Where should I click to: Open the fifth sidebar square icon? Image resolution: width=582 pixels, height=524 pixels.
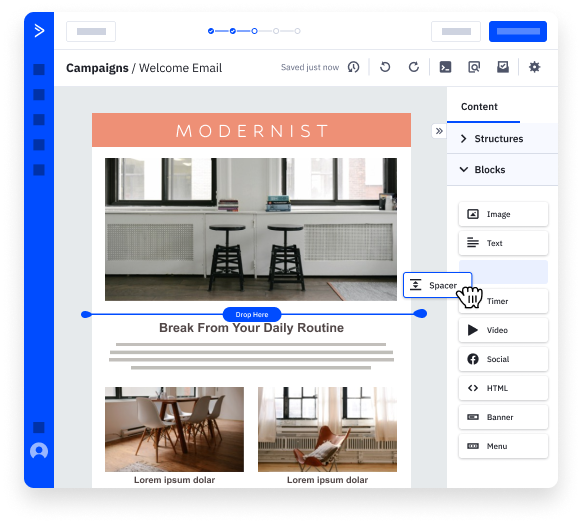(39, 170)
